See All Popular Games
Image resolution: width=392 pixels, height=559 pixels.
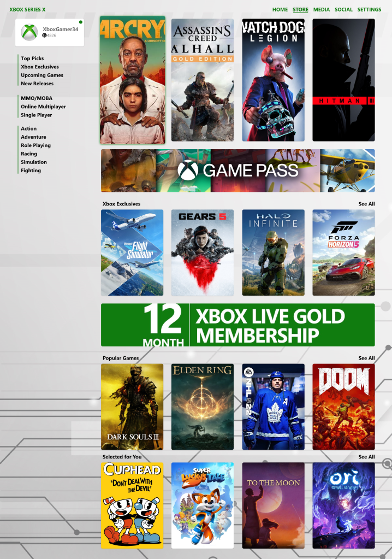[366, 358]
